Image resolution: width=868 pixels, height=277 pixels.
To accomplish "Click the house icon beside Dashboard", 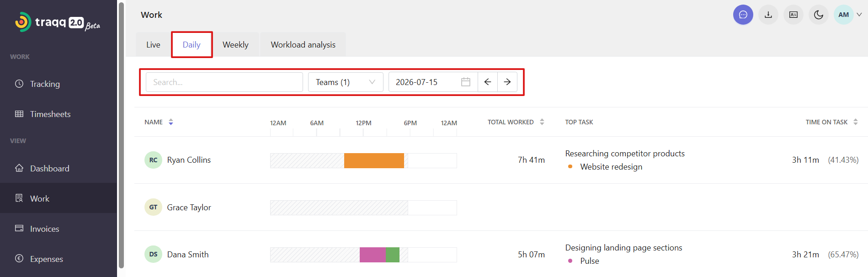I will [19, 168].
